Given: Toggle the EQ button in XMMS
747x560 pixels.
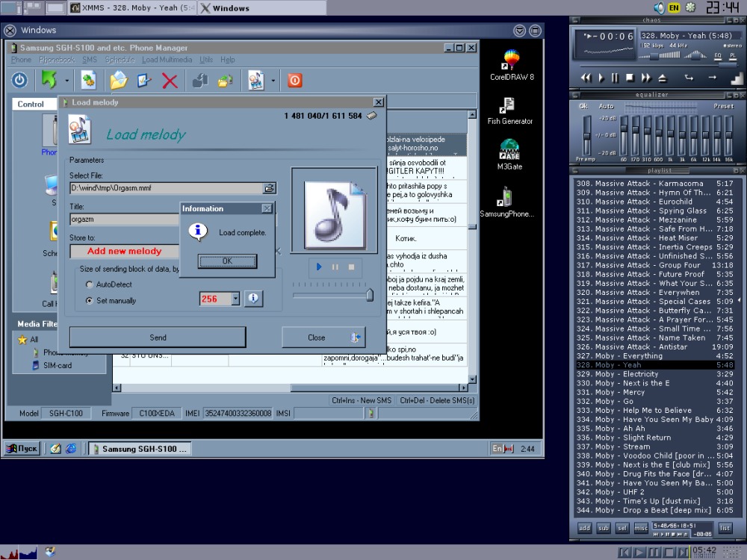Looking at the screenshot, I should point(718,56).
